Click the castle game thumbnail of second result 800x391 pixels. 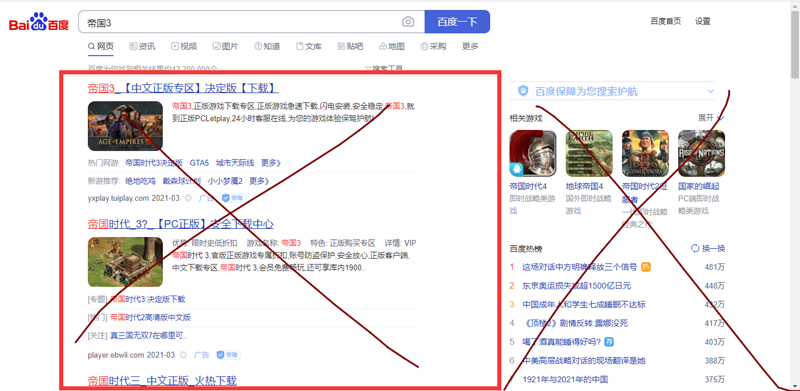125,262
